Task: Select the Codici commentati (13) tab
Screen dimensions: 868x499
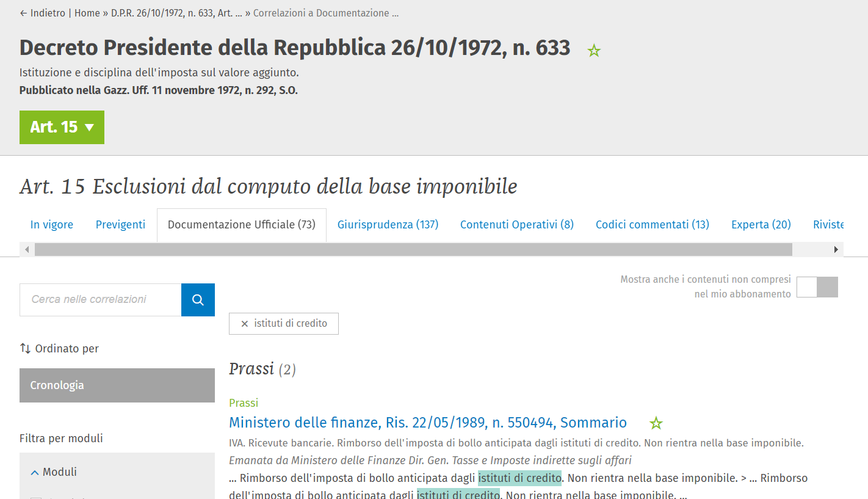Action: click(652, 225)
